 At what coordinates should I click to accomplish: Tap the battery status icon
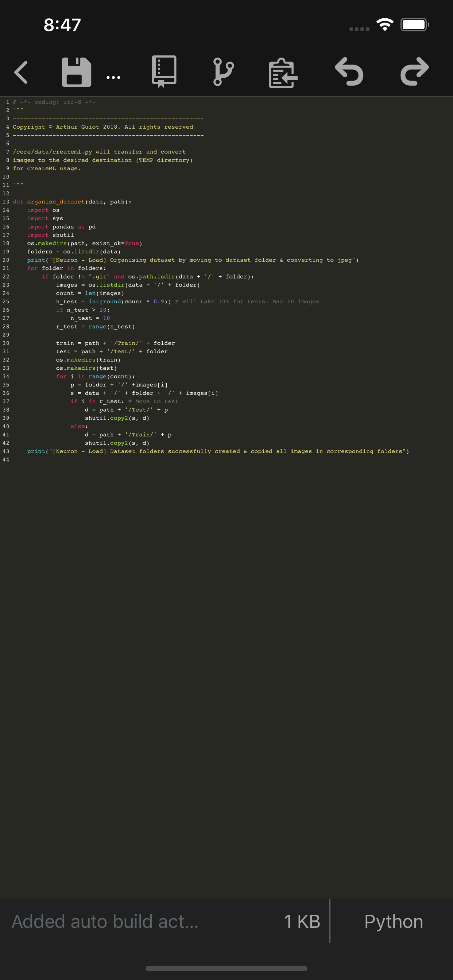pos(415,25)
